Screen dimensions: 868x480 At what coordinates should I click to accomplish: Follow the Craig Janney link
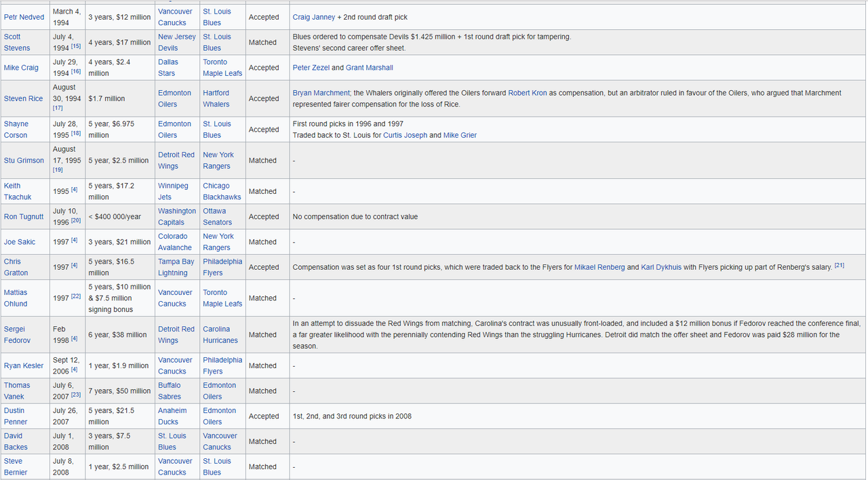(x=314, y=17)
